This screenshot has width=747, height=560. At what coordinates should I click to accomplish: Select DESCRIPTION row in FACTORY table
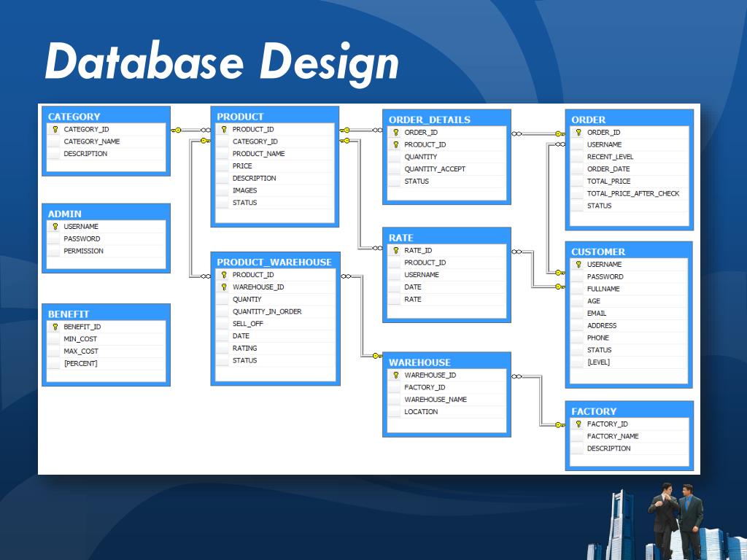coord(630,448)
